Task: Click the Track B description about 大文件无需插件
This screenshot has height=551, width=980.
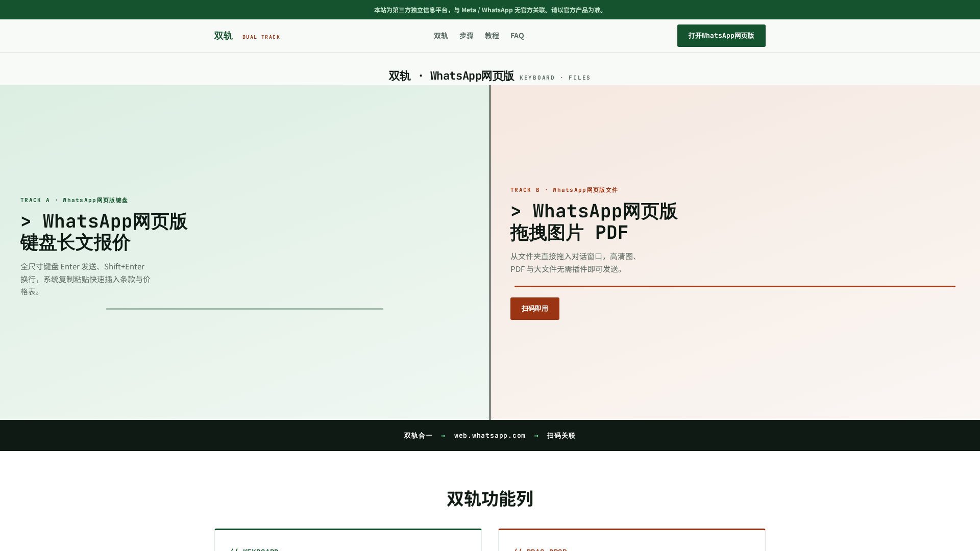Action: (x=576, y=263)
